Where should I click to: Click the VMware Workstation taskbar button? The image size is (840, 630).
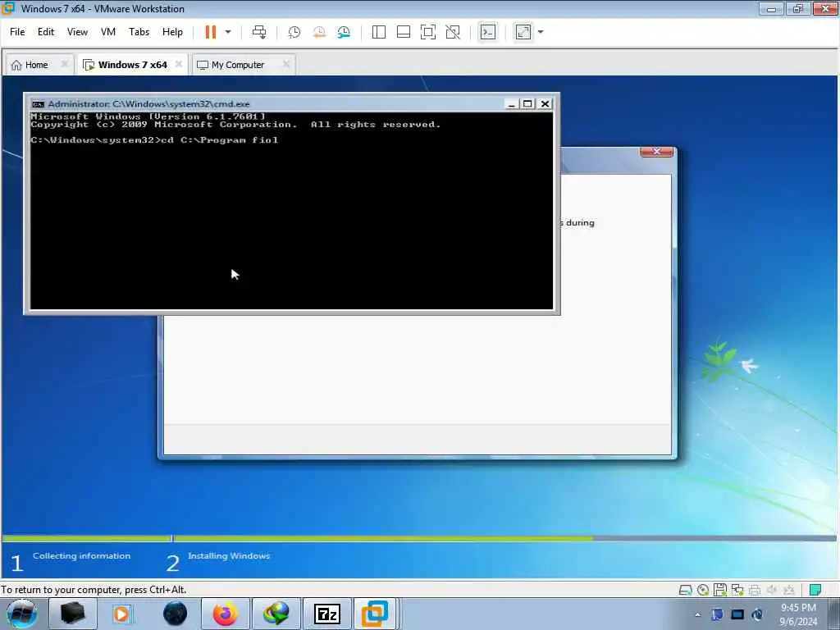tap(375, 614)
